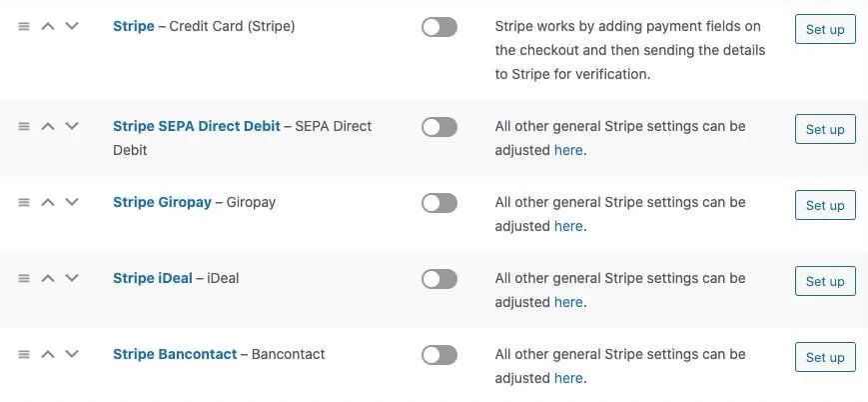Move Stripe iDeal row up
Viewport: 868px width, 402px height.
click(x=47, y=279)
